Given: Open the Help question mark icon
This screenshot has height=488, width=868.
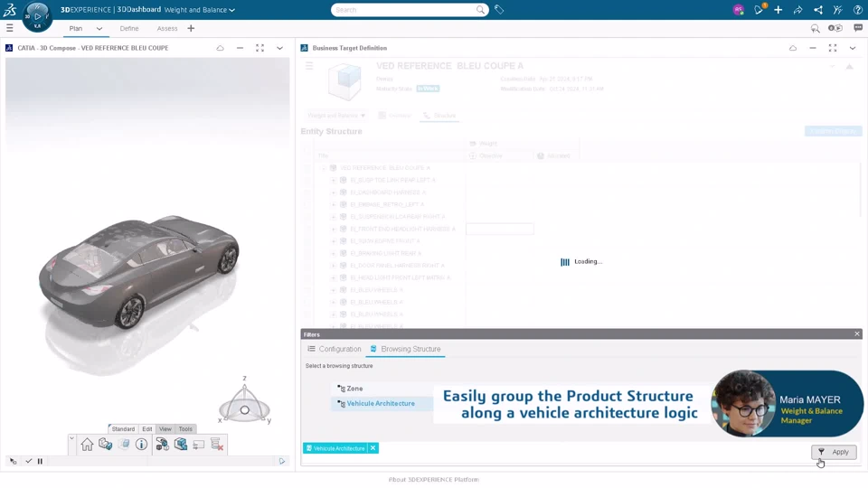Looking at the screenshot, I should point(857,9).
